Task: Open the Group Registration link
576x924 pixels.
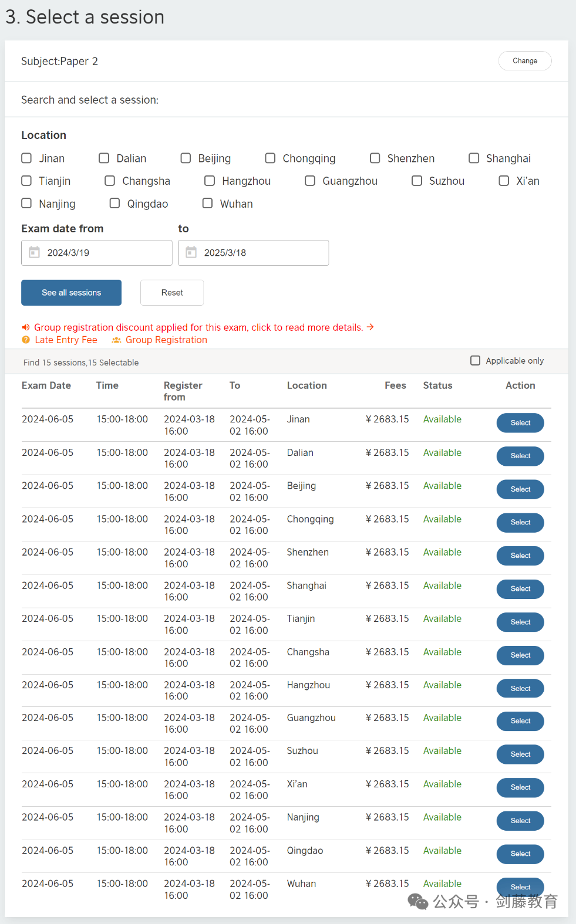Action: click(x=166, y=340)
